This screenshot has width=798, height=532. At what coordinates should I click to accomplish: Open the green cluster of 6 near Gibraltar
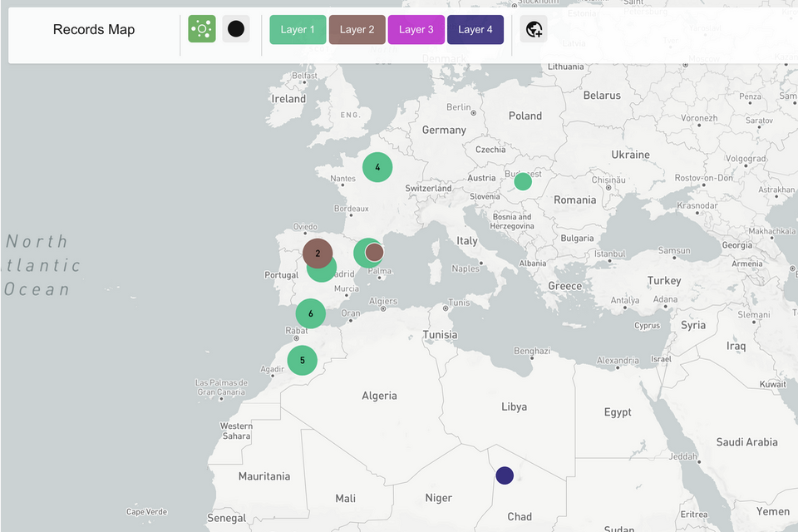coord(310,313)
